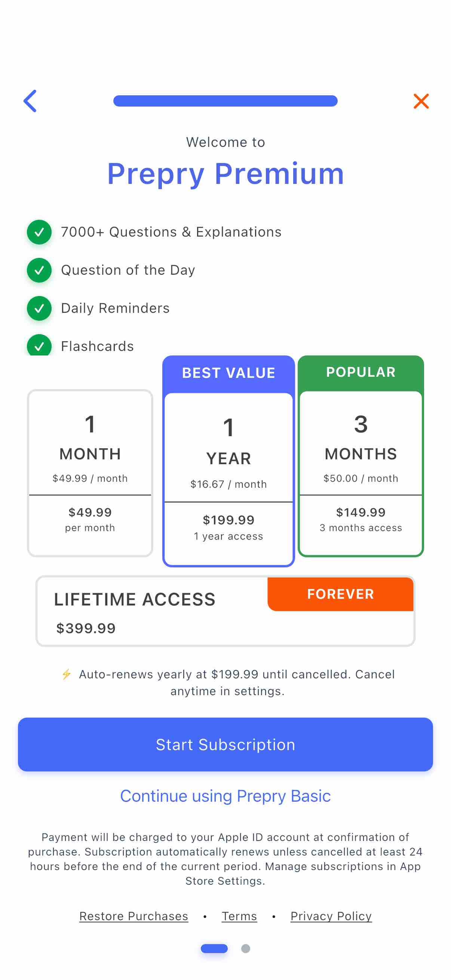Viewport: 451px width, 980px height.
Task: Choose the 1 Year Best Value plan
Action: (228, 461)
